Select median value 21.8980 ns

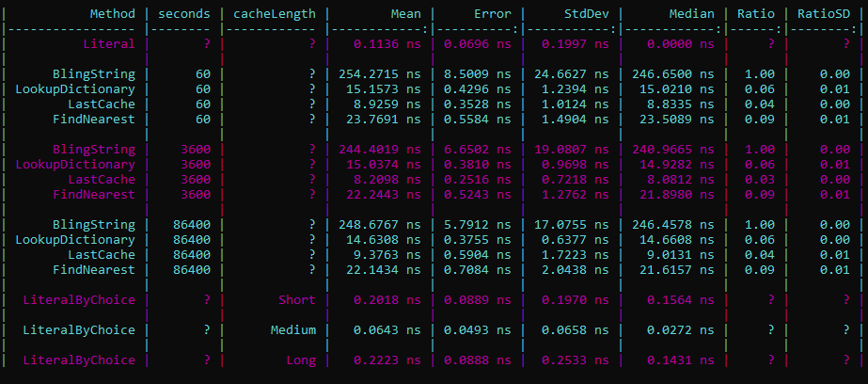(676, 194)
